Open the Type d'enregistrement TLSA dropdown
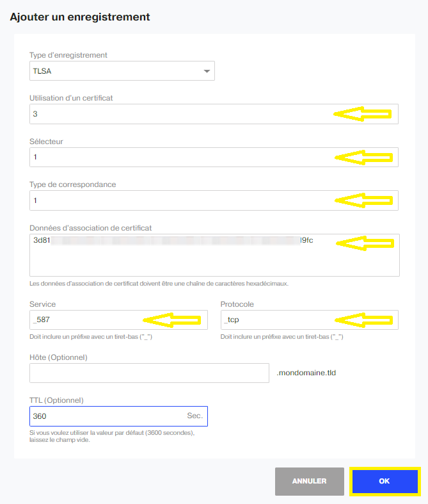428x504 pixels. point(122,70)
